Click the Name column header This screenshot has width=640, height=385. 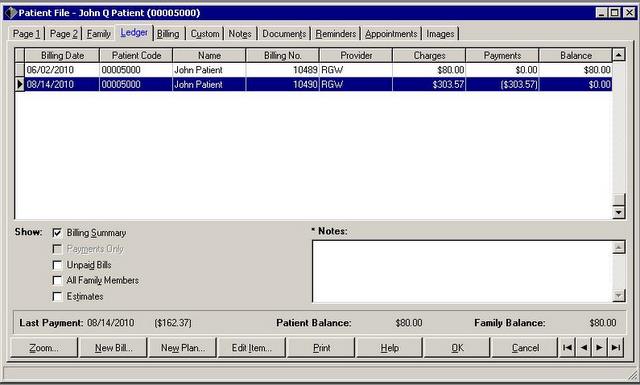click(x=209, y=55)
